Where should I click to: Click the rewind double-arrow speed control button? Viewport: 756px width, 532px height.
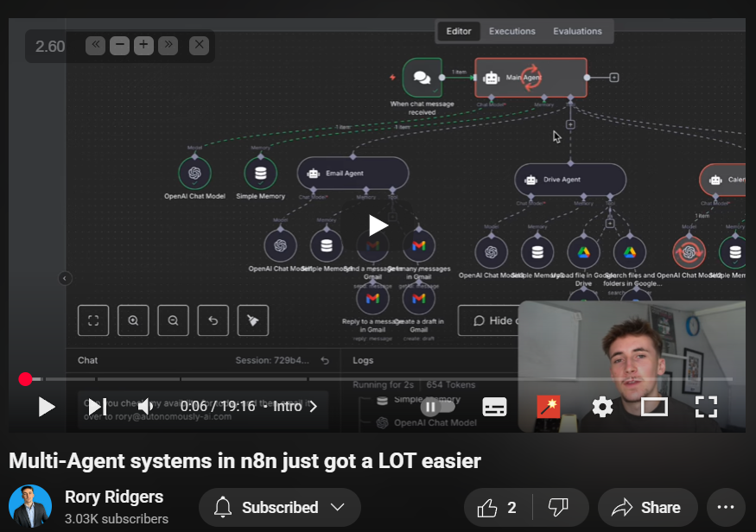pos(95,45)
